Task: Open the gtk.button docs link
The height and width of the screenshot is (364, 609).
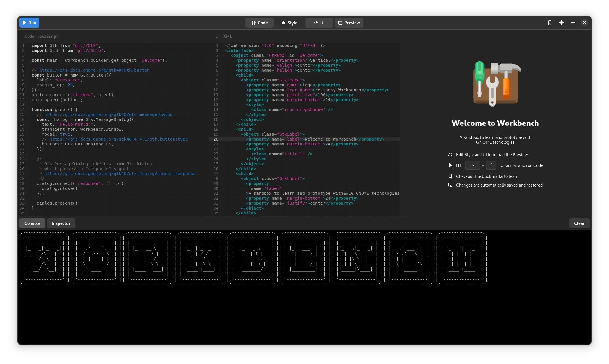Action: point(94,70)
